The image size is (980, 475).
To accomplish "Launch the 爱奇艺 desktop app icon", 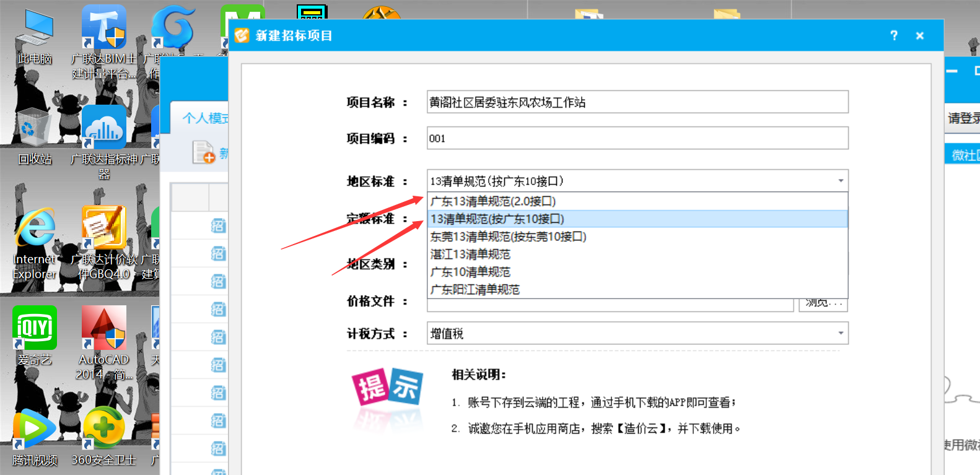I will (x=35, y=336).
